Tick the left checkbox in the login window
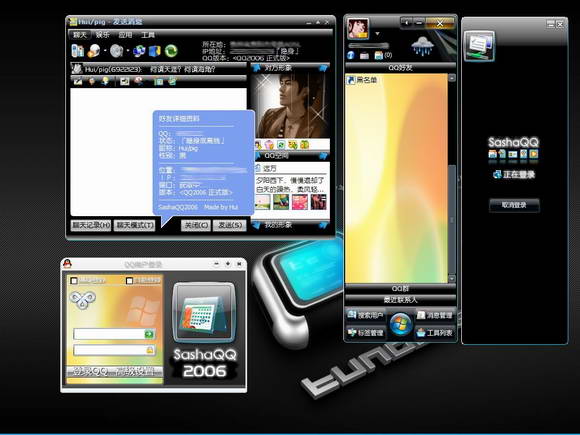The width and height of the screenshot is (580, 435). [x=74, y=281]
